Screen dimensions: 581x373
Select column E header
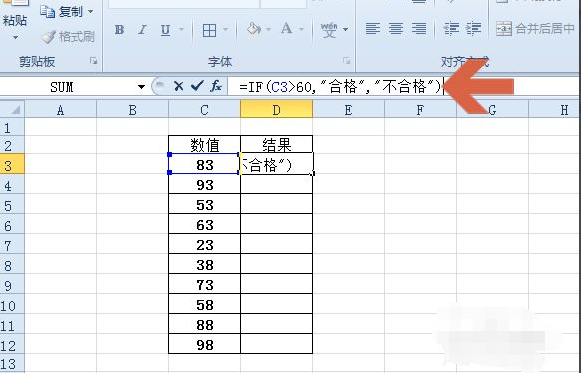coord(348,110)
